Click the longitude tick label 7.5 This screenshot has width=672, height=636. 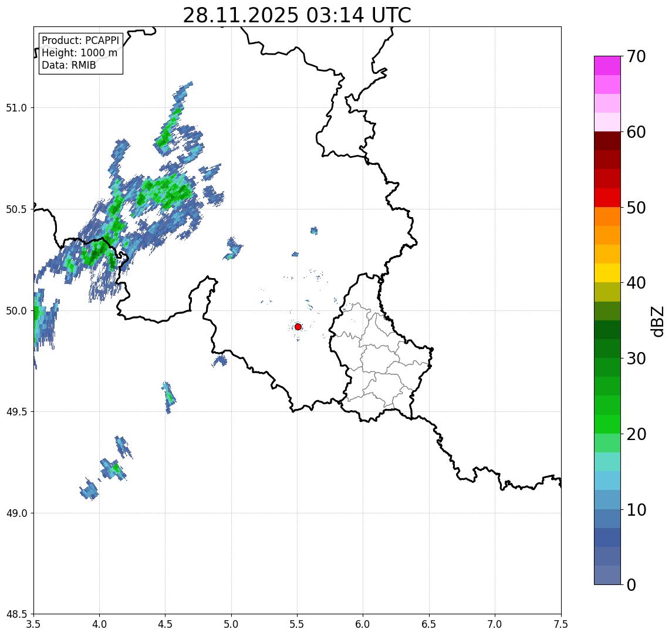(561, 624)
